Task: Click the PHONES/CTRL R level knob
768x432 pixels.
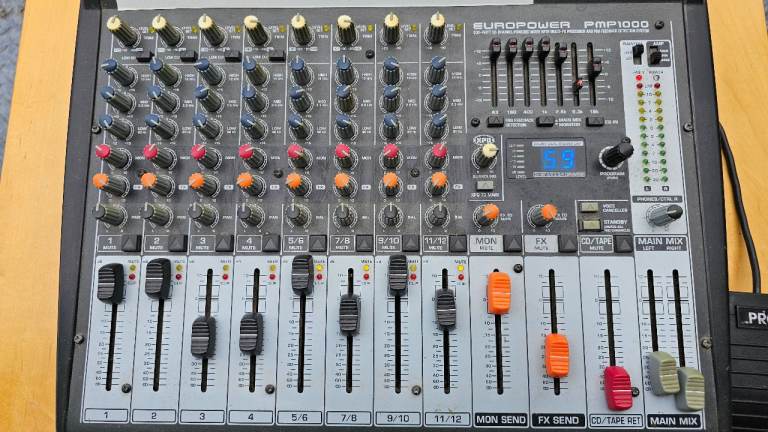Action: coord(664,215)
